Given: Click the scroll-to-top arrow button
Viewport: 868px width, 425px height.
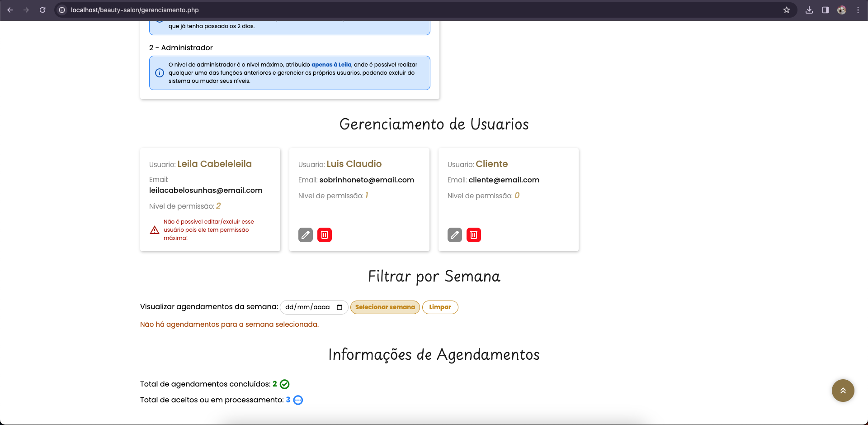Looking at the screenshot, I should click(x=843, y=391).
